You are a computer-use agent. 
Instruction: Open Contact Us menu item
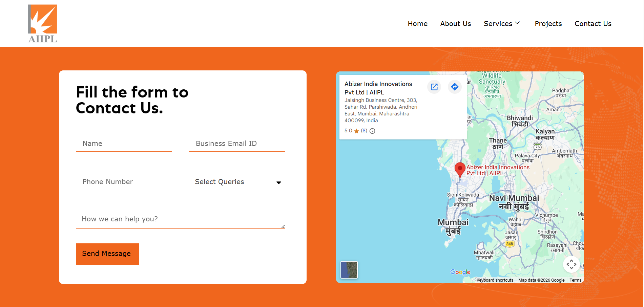click(x=593, y=24)
